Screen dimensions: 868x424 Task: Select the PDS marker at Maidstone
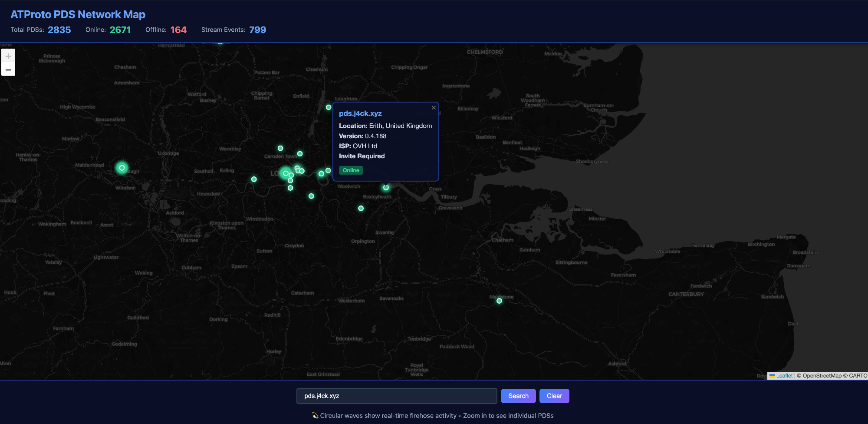pos(499,301)
